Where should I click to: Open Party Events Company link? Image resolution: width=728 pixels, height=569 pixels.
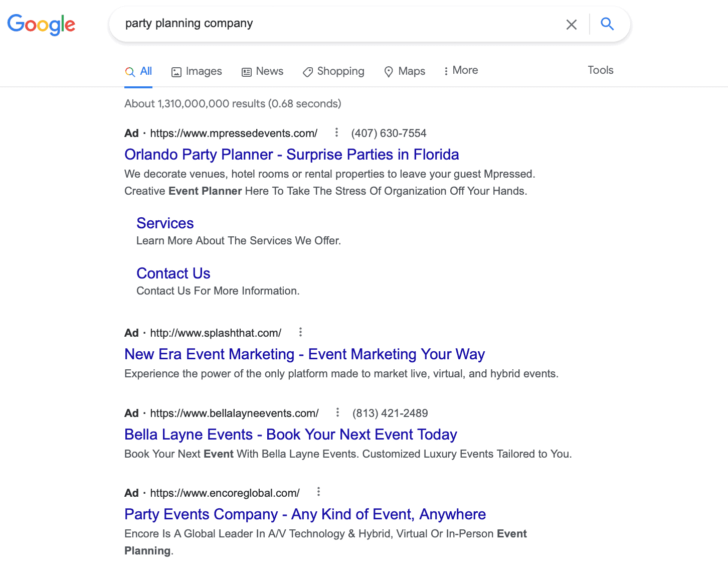(x=305, y=514)
